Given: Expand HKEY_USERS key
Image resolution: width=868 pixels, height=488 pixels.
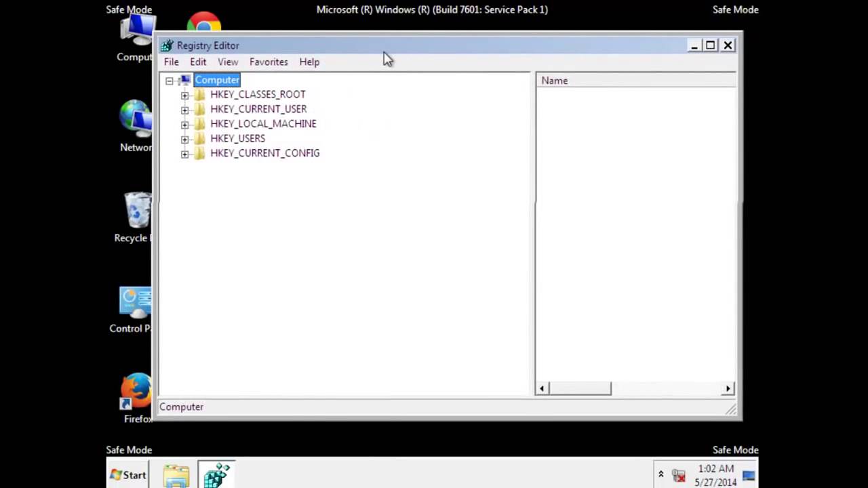Looking at the screenshot, I should [x=184, y=139].
